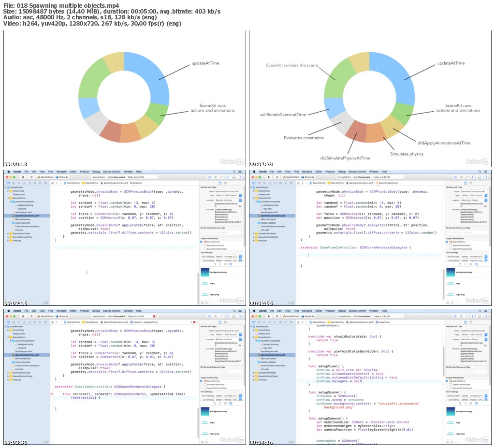
Task: Open File template library icon, 00:04:14 frame
Action: pyautogui.click(x=460, y=403)
